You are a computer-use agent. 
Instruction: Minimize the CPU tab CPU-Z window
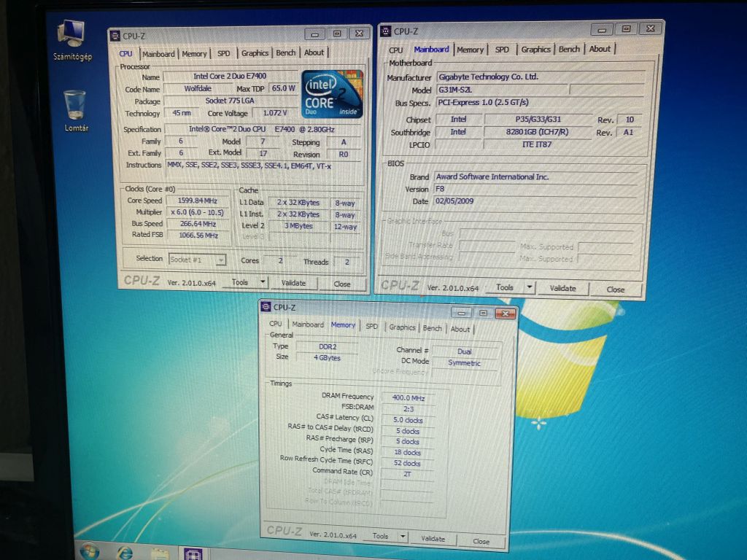(x=315, y=34)
